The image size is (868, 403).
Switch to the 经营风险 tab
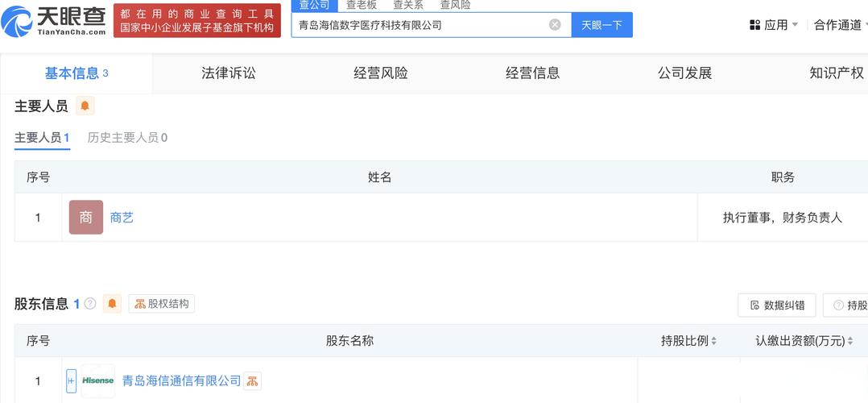tap(381, 73)
